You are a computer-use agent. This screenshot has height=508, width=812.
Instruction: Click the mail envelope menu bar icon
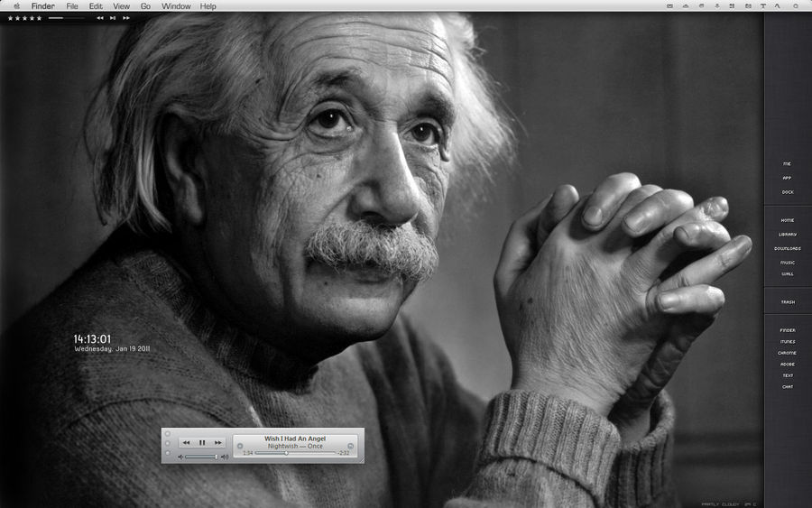(x=669, y=6)
